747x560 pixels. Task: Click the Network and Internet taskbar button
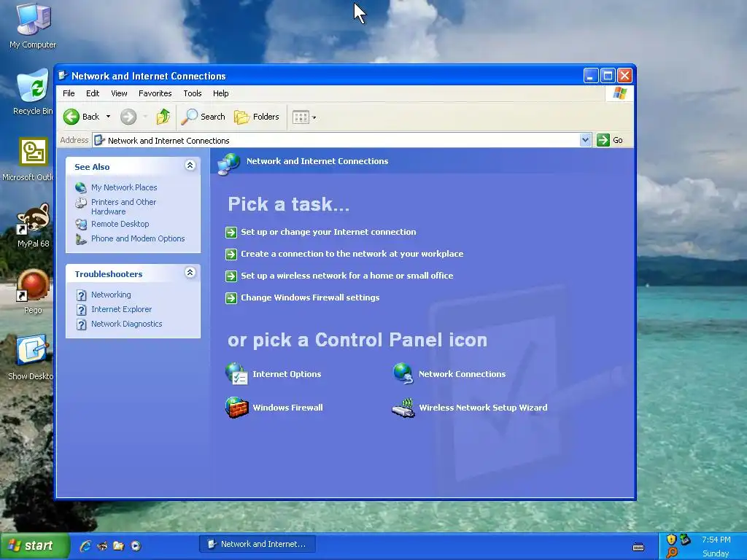(x=258, y=544)
